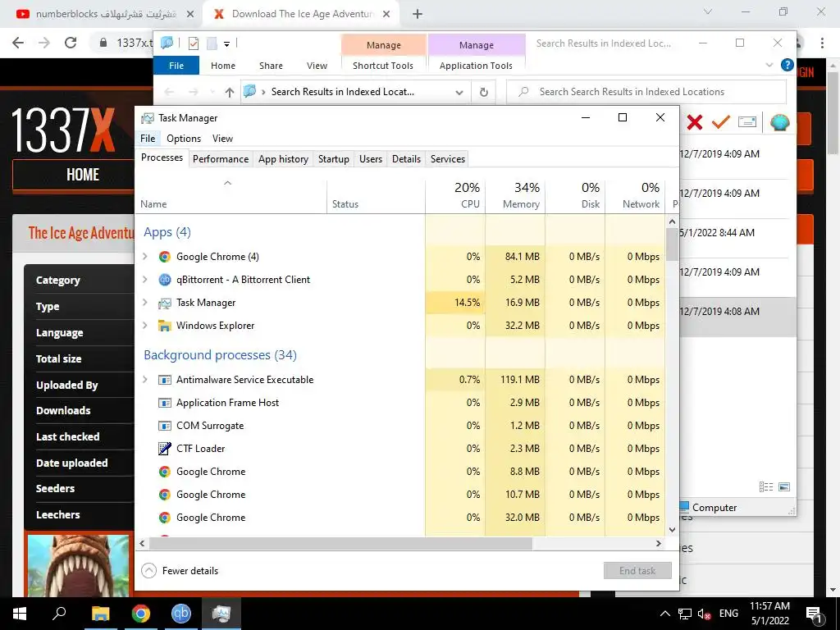Click the End task button
Screen dimensions: 840x630
point(637,571)
